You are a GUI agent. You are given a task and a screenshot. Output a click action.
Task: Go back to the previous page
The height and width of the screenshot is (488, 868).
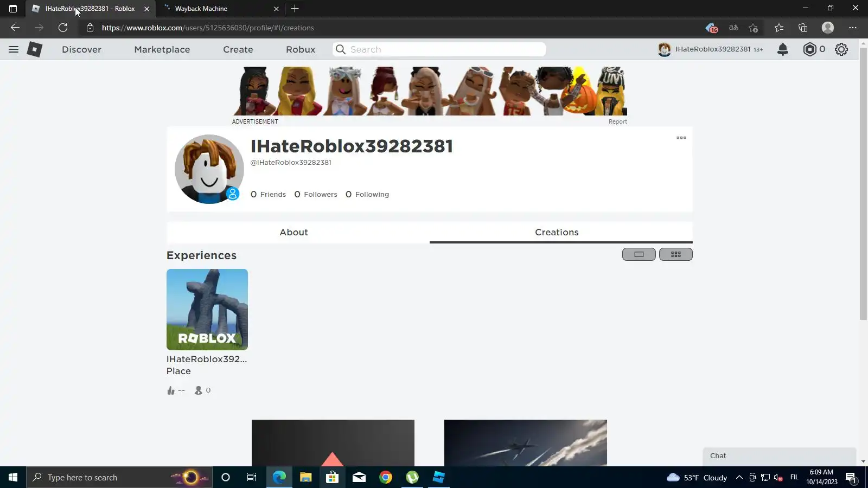click(x=15, y=28)
